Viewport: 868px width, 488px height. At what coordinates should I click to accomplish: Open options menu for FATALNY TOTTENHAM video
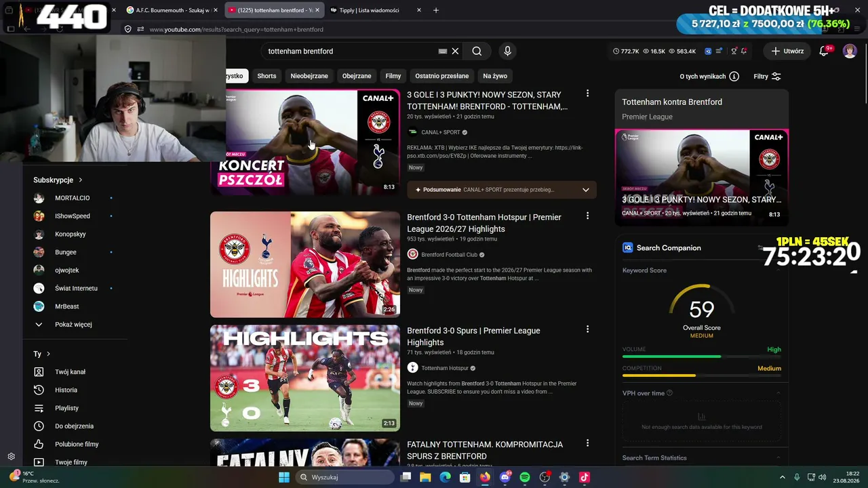pos(587,443)
